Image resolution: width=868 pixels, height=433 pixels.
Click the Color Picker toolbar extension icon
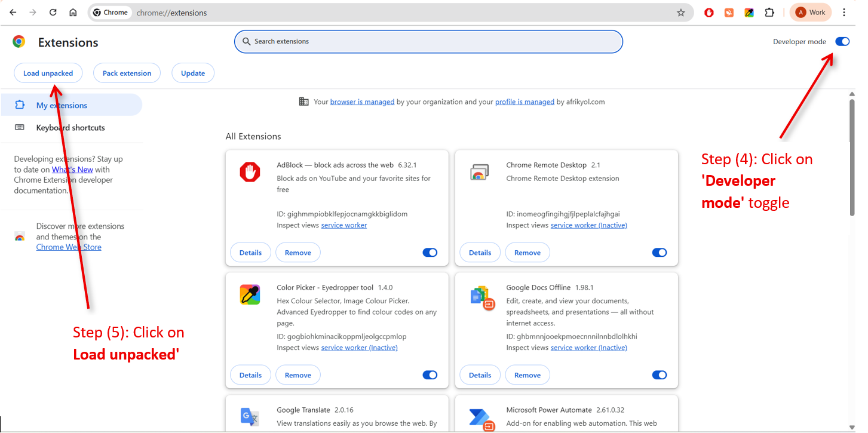tap(749, 13)
